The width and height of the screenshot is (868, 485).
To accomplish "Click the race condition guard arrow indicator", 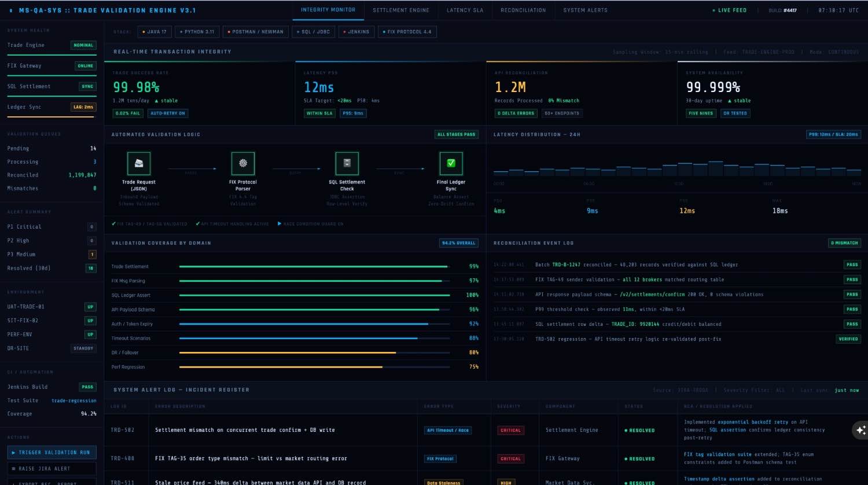I will click(x=280, y=223).
